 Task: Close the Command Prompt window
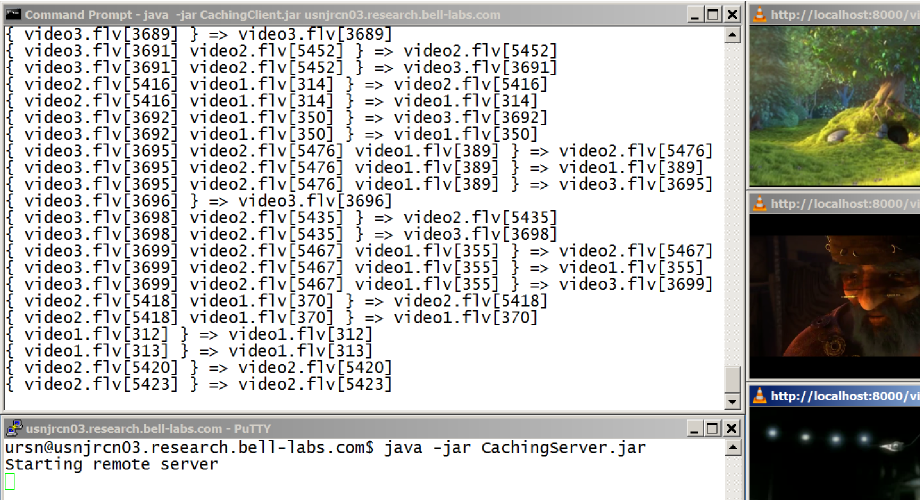(732, 15)
